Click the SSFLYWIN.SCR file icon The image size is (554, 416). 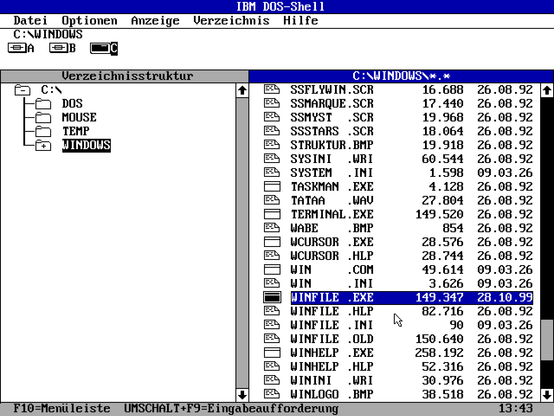[272, 89]
